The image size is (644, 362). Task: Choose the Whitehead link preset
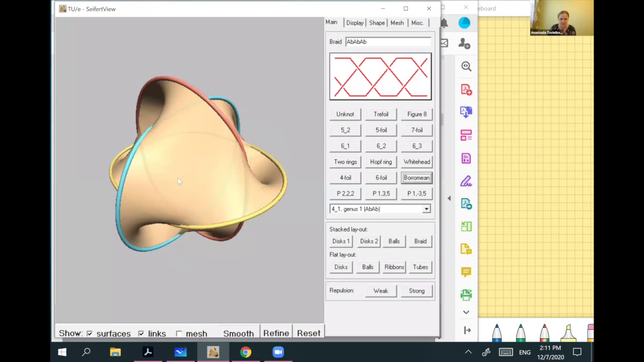click(x=417, y=162)
